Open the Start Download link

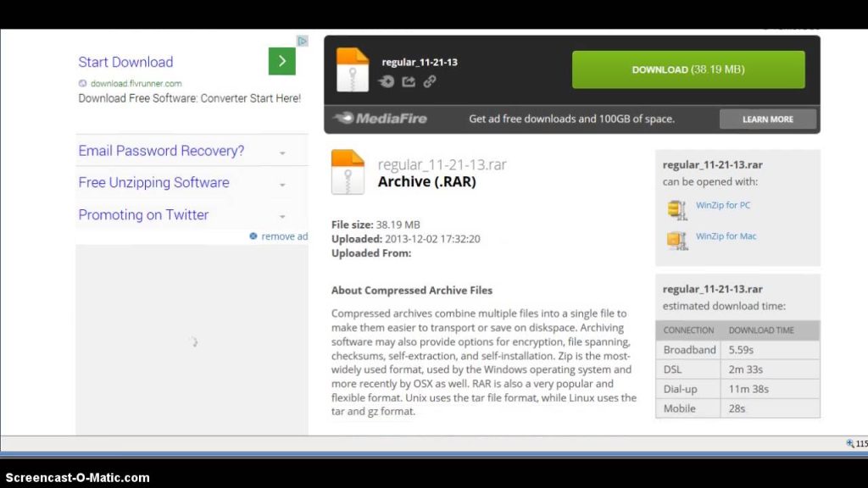(125, 62)
